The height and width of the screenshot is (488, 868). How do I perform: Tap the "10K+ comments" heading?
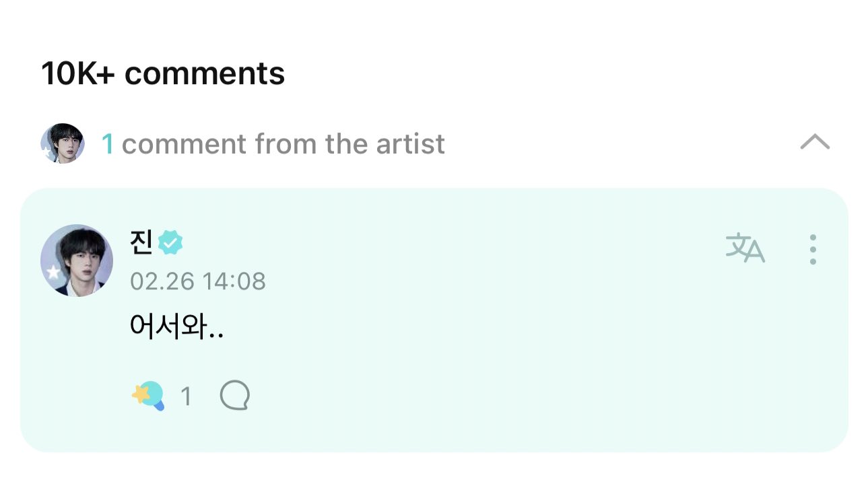click(163, 73)
